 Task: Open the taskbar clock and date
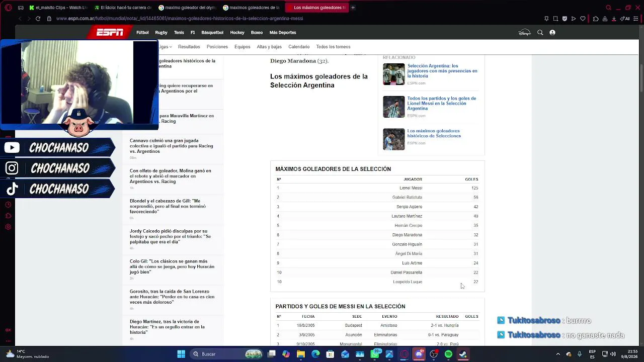[x=630, y=354]
